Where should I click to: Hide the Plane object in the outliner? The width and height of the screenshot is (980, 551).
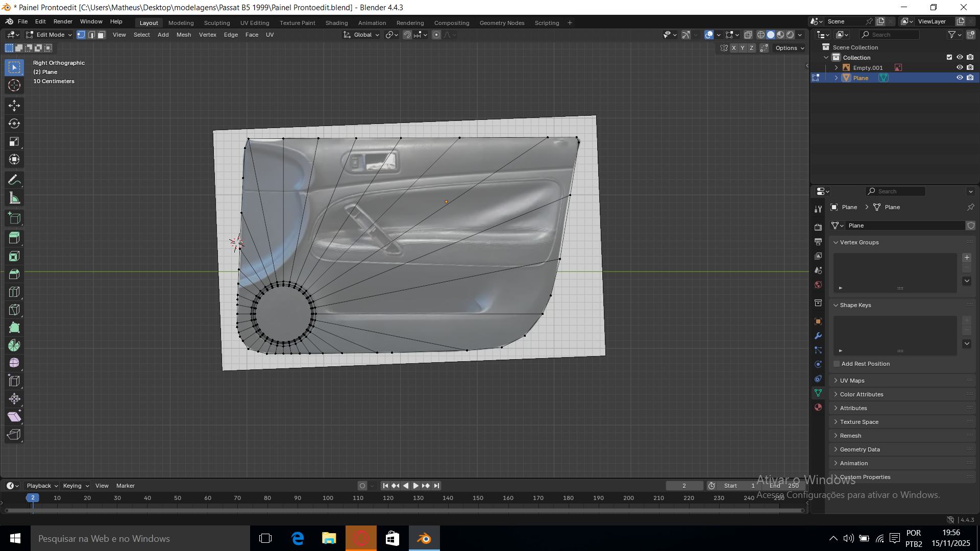pyautogui.click(x=960, y=78)
